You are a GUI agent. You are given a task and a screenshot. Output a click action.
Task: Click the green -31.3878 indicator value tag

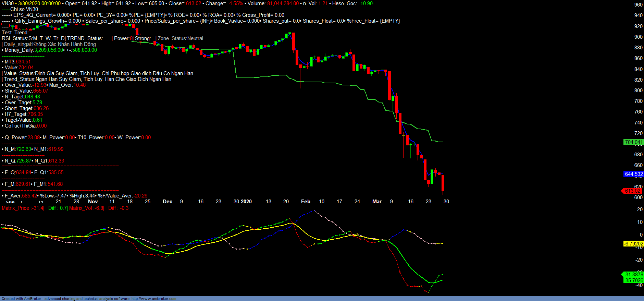coord(633,275)
